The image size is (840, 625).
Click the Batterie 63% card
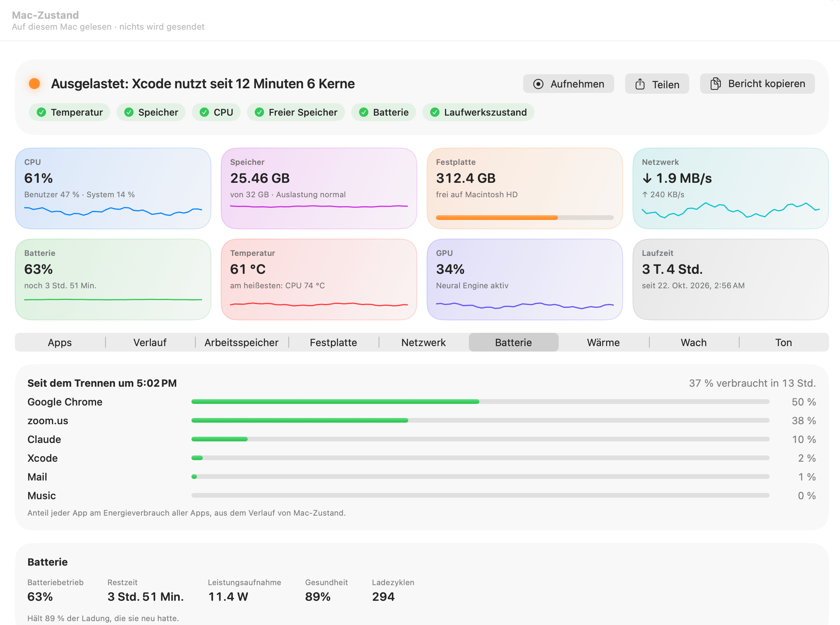[113, 279]
